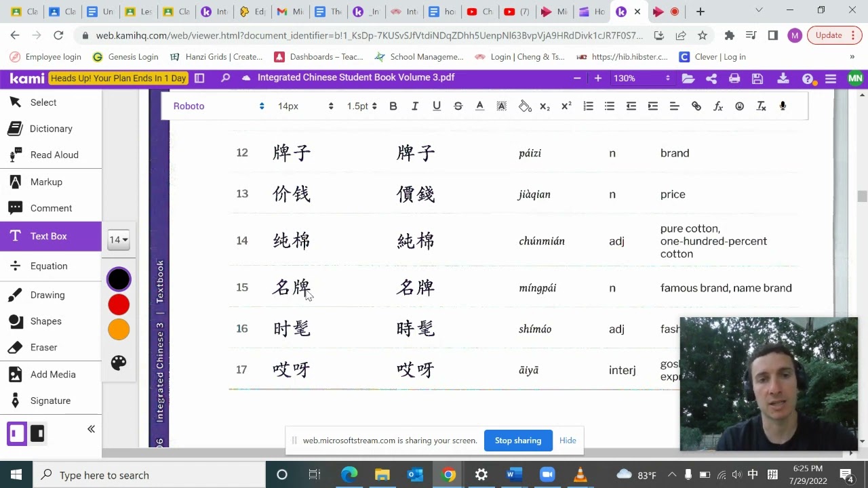This screenshot has height=488, width=868.
Task: Click the microphone voice typing icon
Action: (x=783, y=106)
